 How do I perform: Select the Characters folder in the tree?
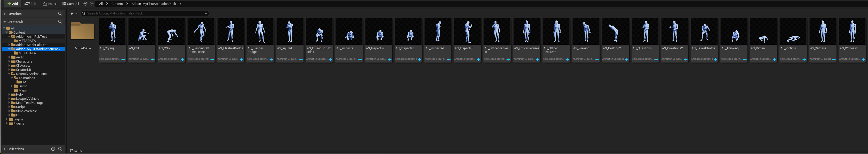(24, 61)
